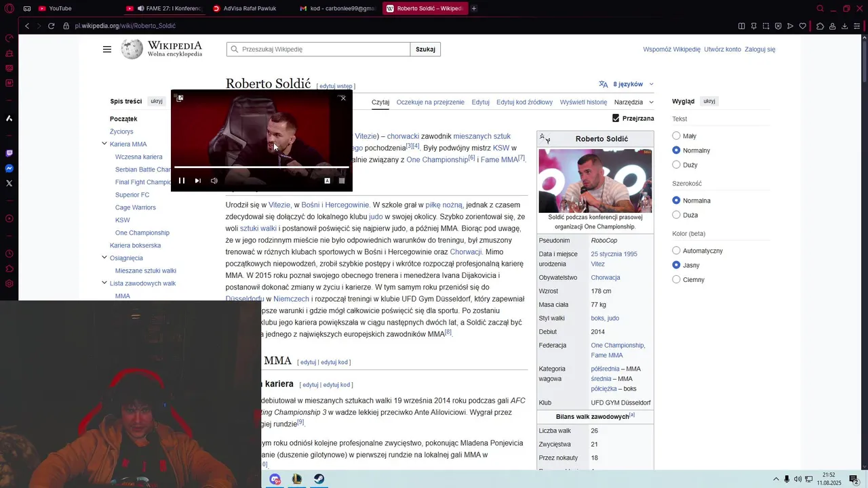The width and height of the screenshot is (868, 488).
Task: Open the Zaloguj się link
Action: [x=759, y=49]
